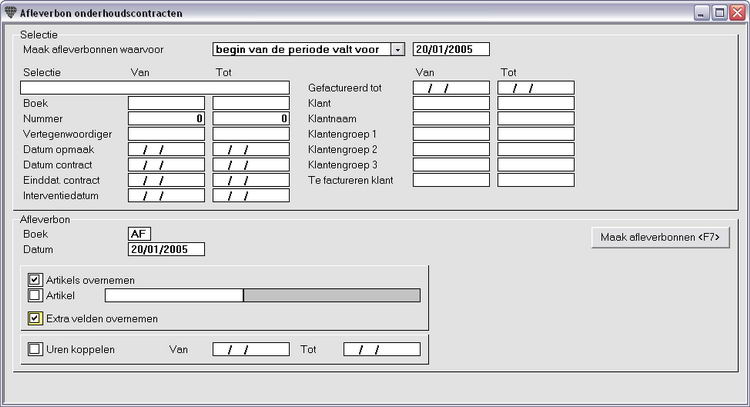
Task: Select the Afleverbon Boek field containing AF
Action: coord(140,234)
